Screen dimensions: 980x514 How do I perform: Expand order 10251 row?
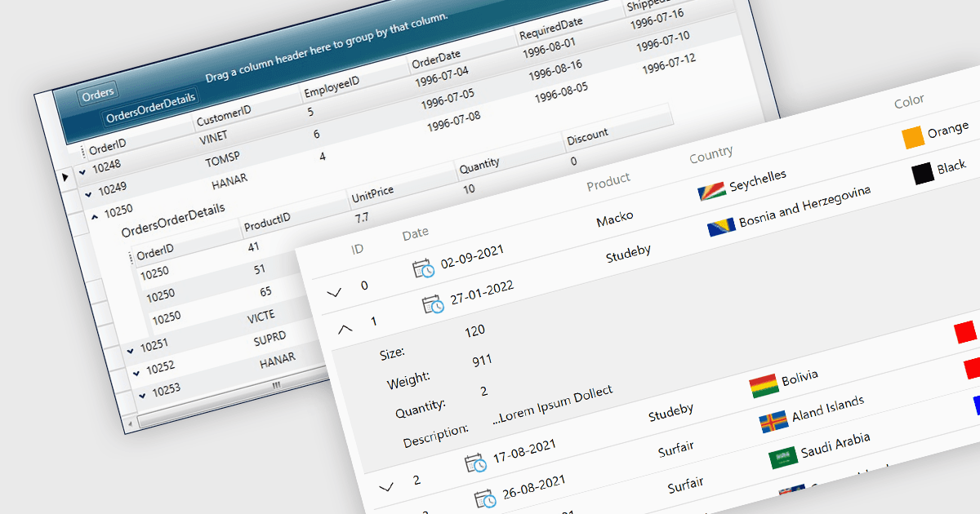131,351
